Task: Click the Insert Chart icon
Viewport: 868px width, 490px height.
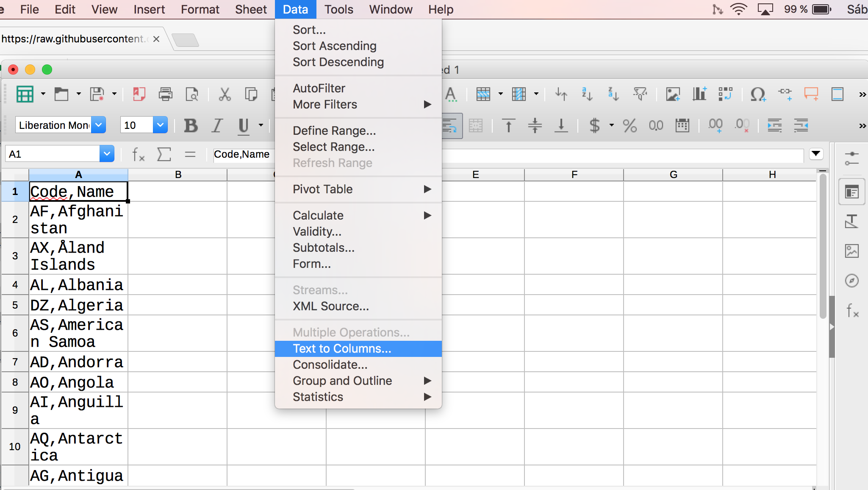Action: 699,94
